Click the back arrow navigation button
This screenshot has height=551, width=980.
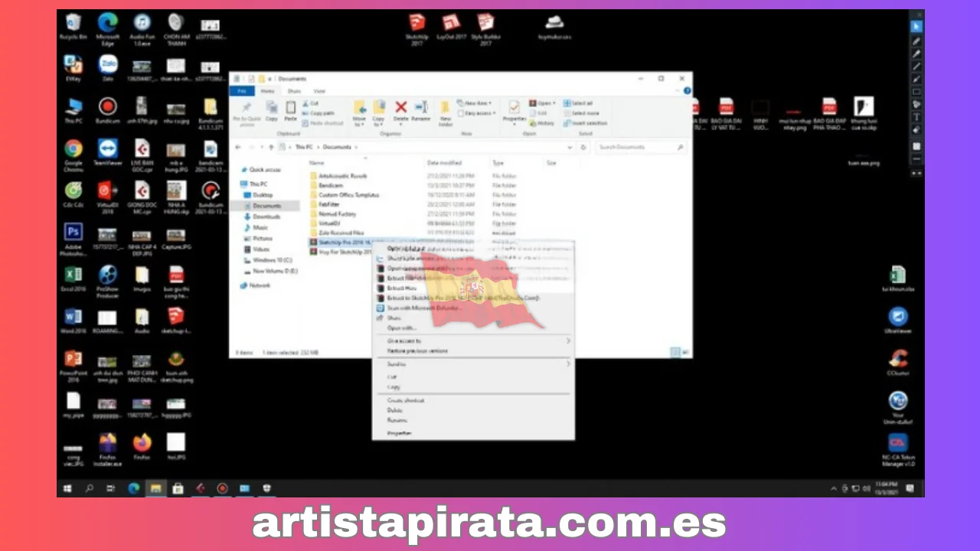[238, 147]
